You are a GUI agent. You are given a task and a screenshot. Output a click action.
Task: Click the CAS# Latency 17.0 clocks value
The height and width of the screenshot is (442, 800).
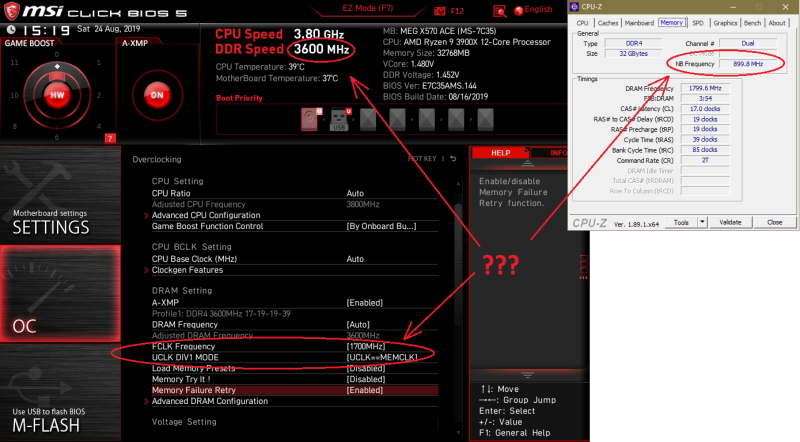[x=705, y=109]
